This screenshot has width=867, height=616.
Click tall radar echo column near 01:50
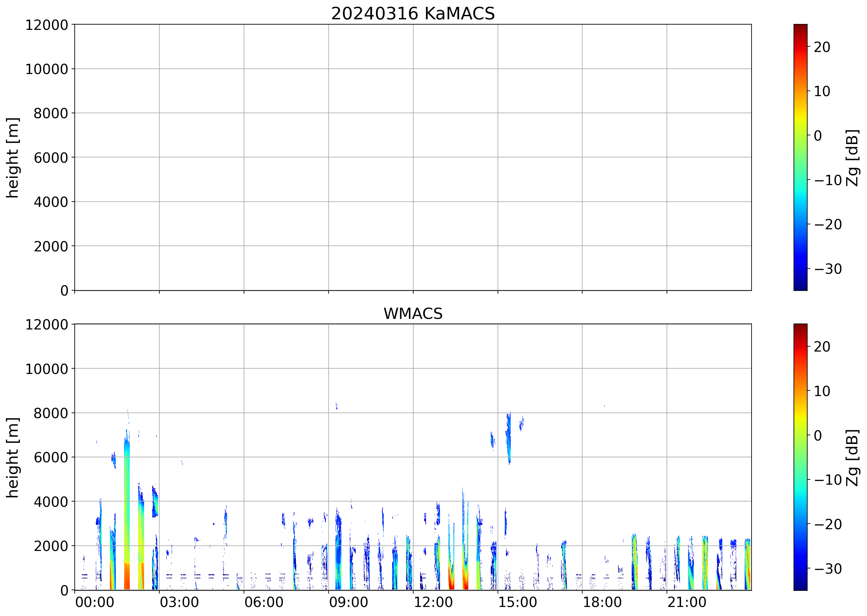(x=127, y=512)
